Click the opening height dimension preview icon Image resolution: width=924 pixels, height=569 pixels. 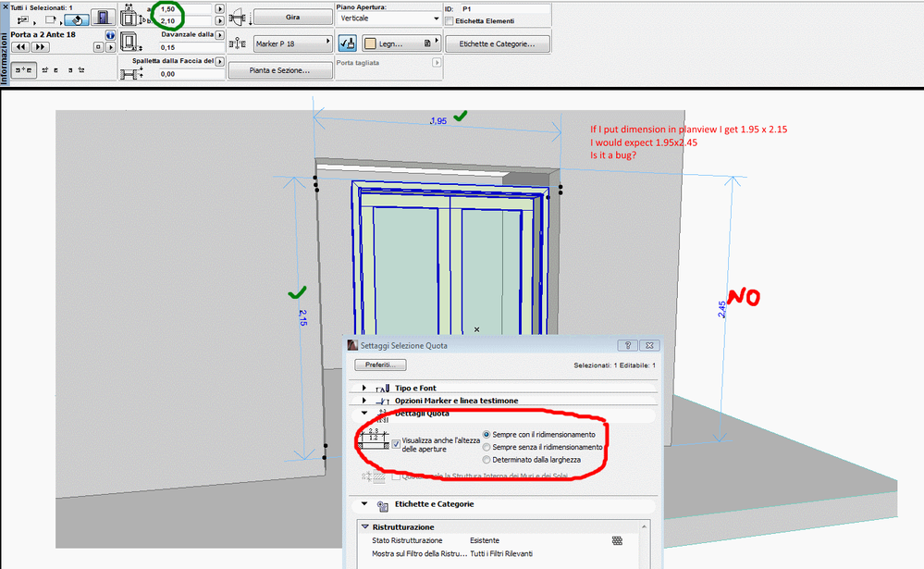[x=374, y=439]
